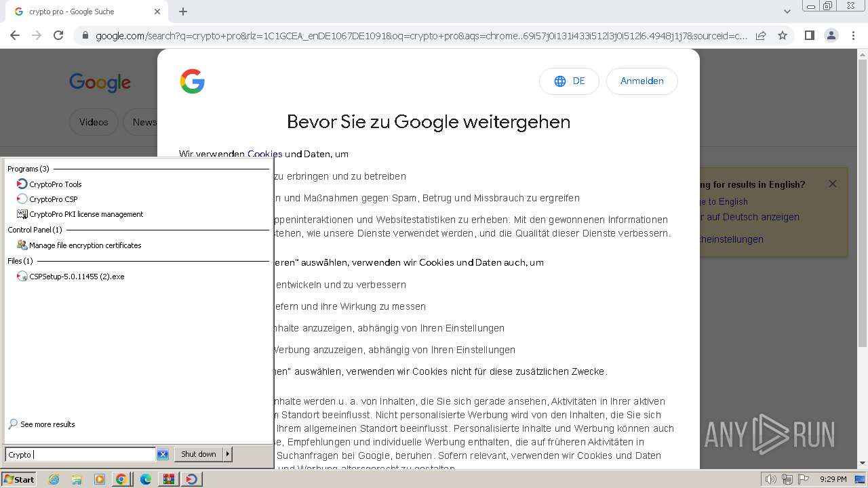This screenshot has width=868, height=488.
Task: Launch CryptoPro CSP program
Action: tap(47, 199)
